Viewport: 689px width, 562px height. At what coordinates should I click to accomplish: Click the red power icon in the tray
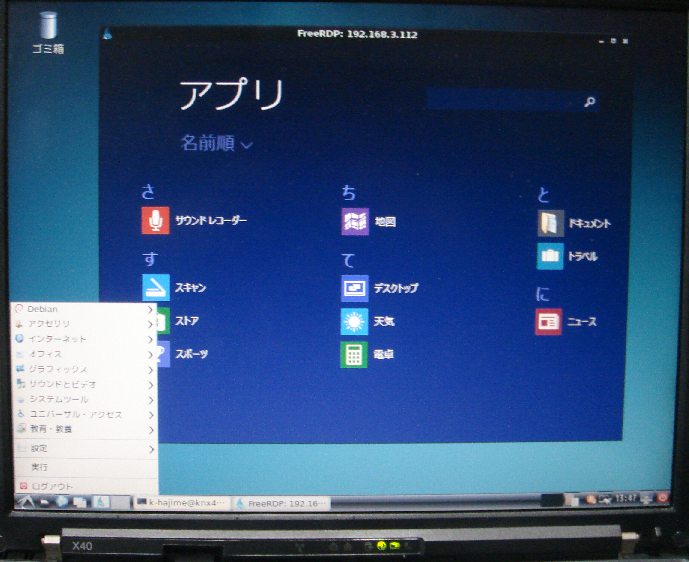[663, 497]
